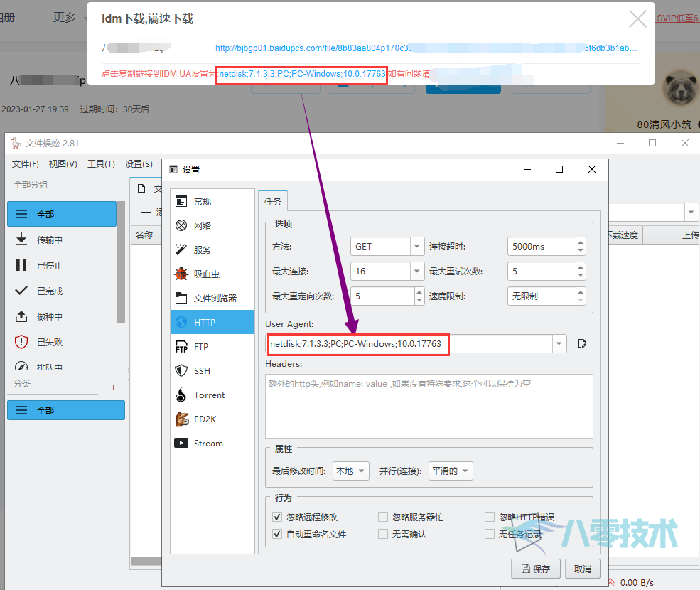Click the new file icon in main toolbar

(141, 188)
